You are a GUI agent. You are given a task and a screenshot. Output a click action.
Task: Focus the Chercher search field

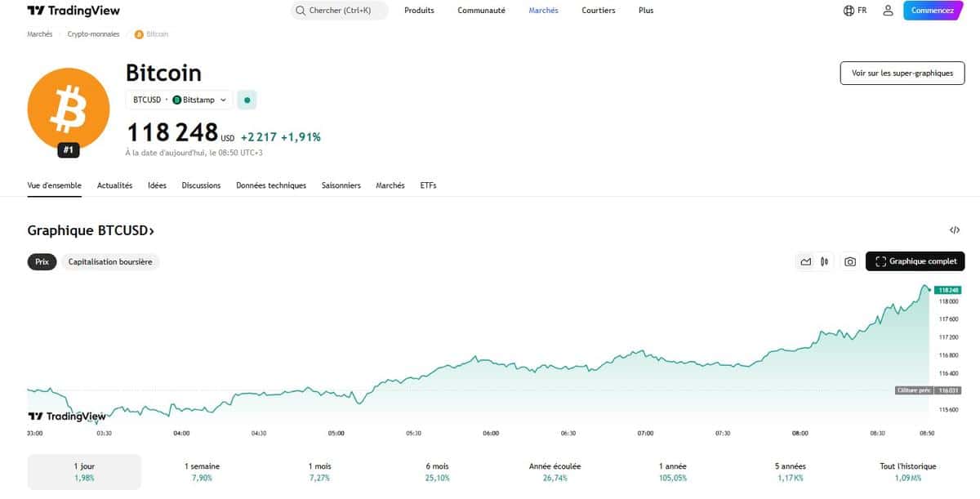(340, 11)
